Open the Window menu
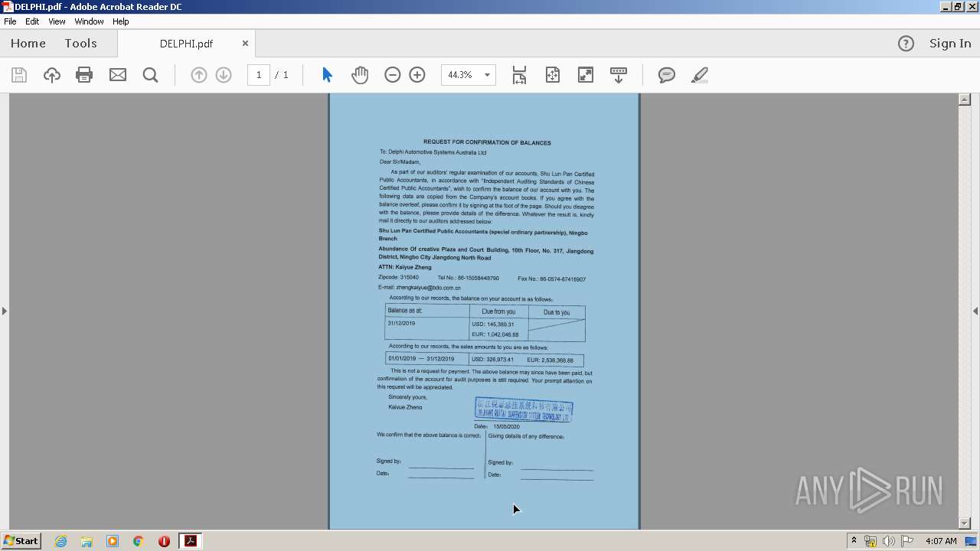Viewport: 980px width, 551px height. (89, 21)
